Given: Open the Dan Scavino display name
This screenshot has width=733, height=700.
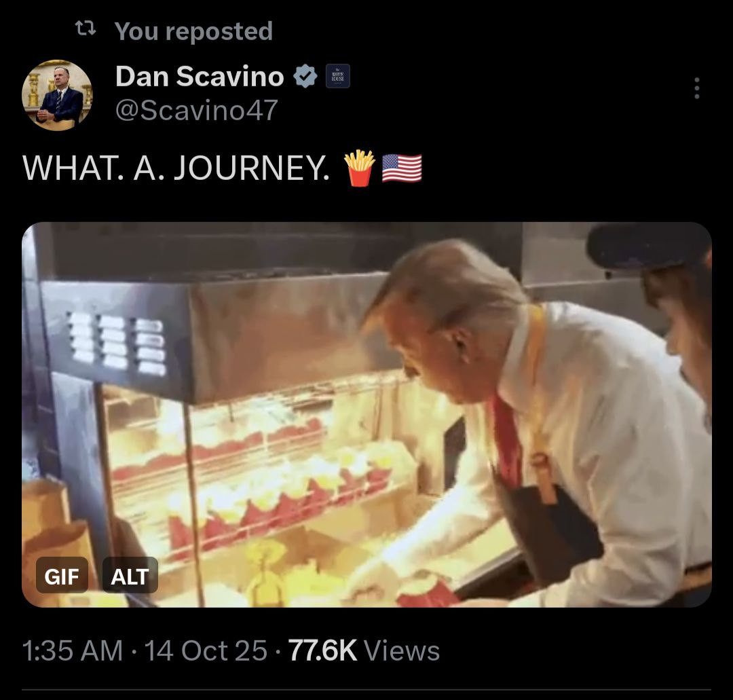Looking at the screenshot, I should (200, 76).
